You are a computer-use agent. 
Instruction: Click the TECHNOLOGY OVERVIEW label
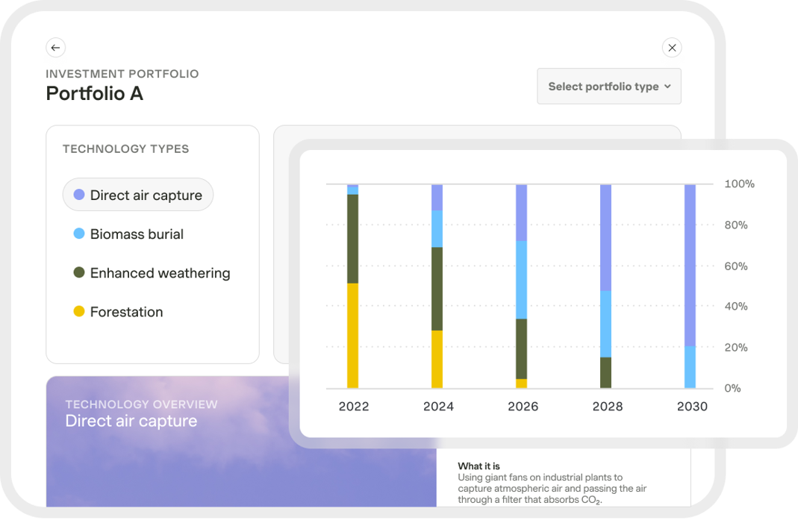pyautogui.click(x=142, y=404)
